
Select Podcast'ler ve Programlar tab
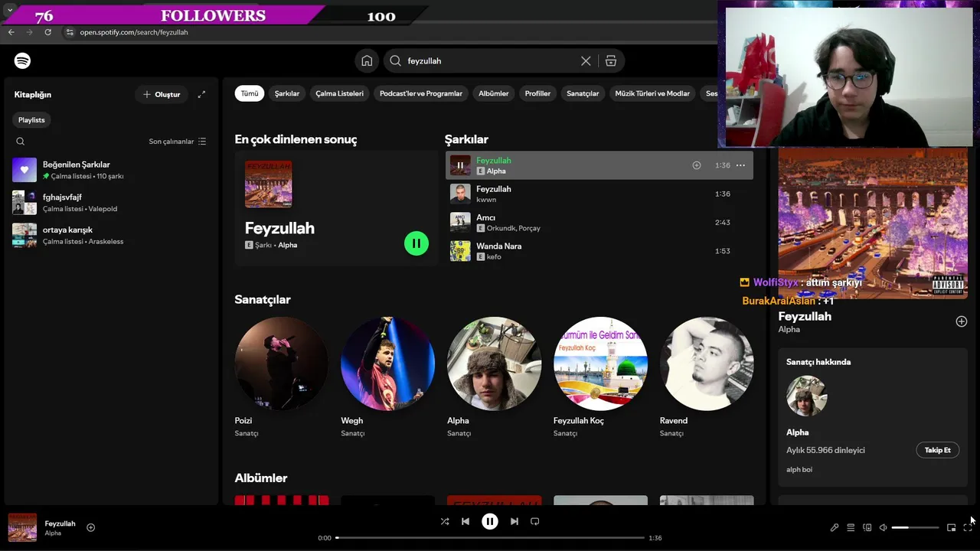click(421, 93)
